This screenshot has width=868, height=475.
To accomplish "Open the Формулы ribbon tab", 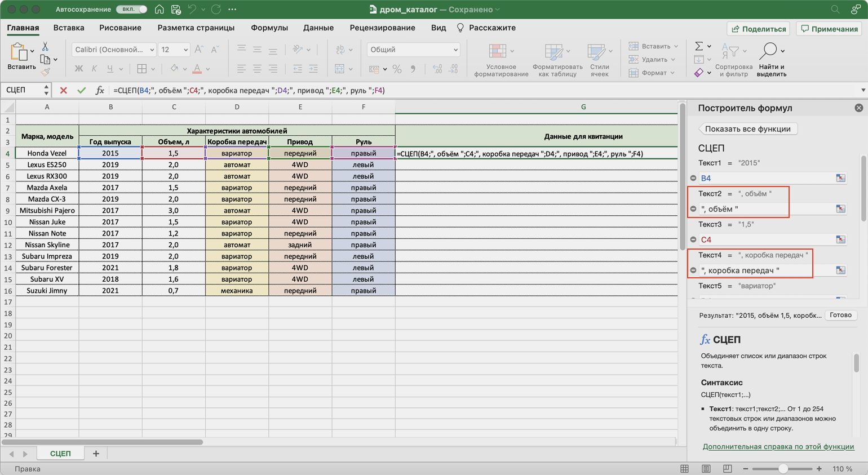I will pos(269,28).
